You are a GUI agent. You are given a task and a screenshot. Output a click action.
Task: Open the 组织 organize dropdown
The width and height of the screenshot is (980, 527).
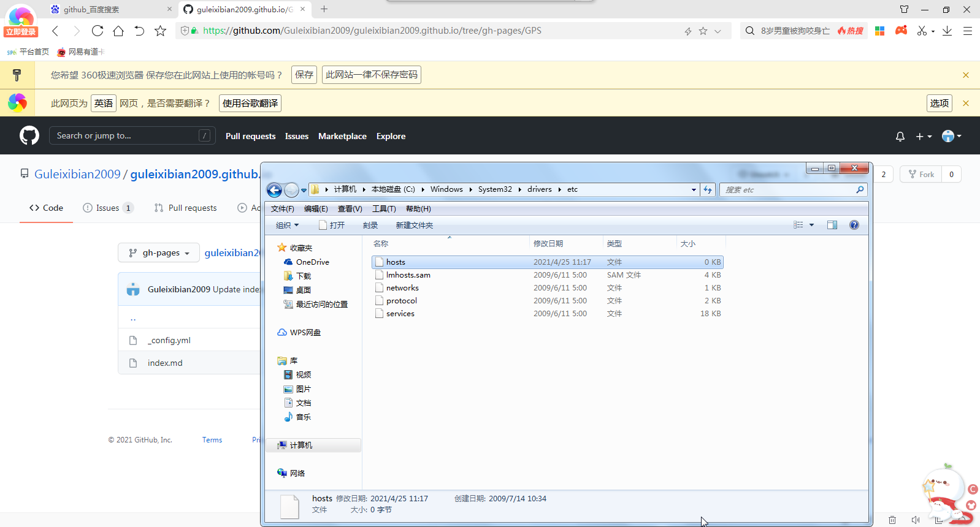point(287,226)
